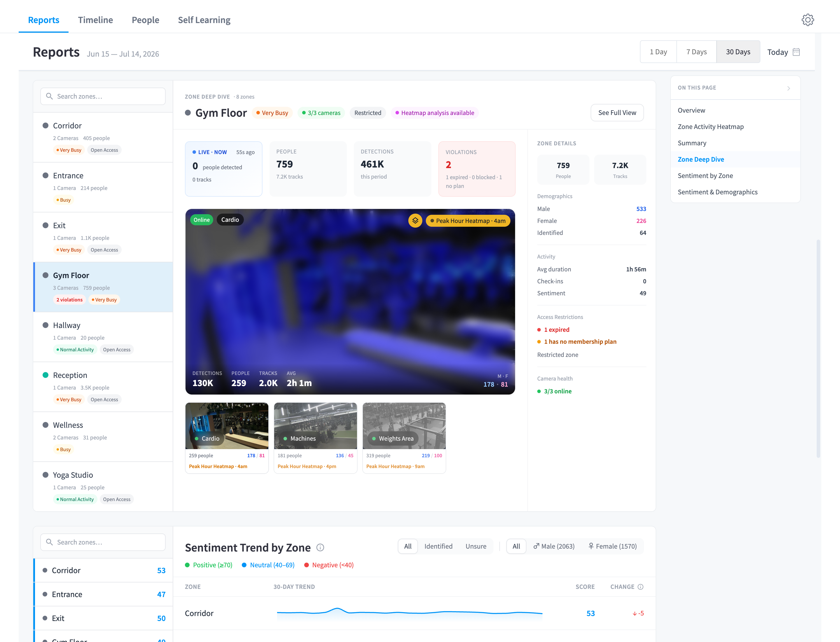Screen dimensions: 840x642
Task: Click the See Full View button
Action: tap(617, 113)
